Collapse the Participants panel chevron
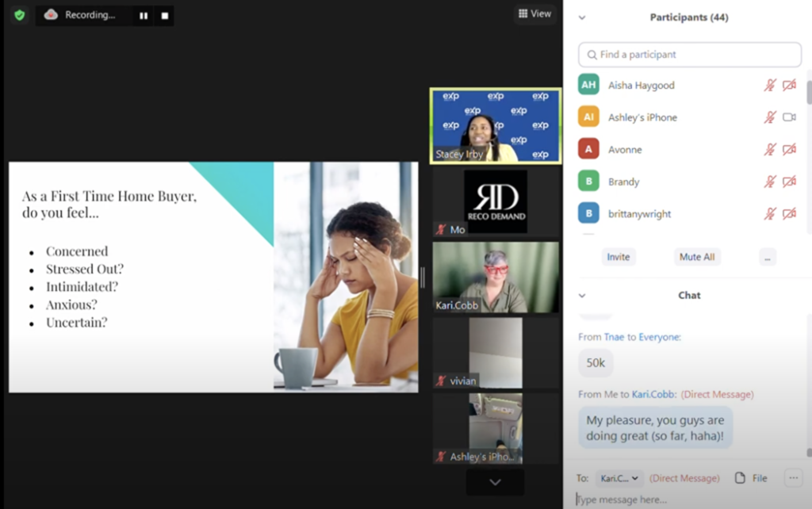812x509 pixels. (x=582, y=17)
